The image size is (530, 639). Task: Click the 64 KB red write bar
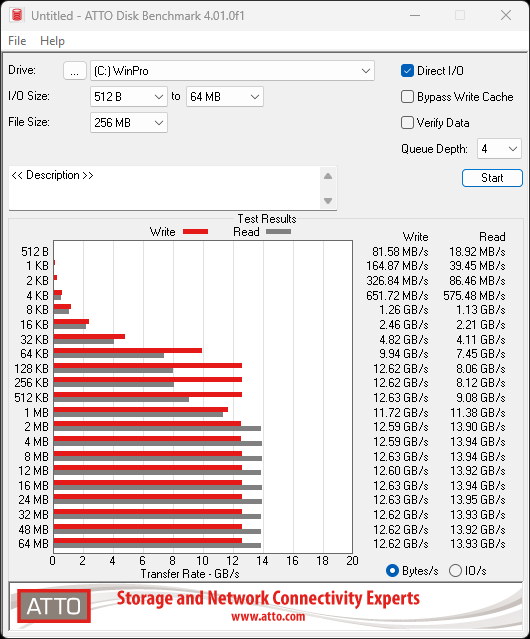tap(128, 350)
